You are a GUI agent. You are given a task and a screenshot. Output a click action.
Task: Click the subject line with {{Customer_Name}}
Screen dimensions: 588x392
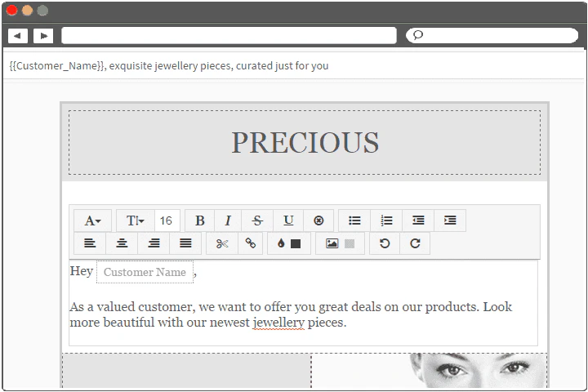[x=169, y=65]
